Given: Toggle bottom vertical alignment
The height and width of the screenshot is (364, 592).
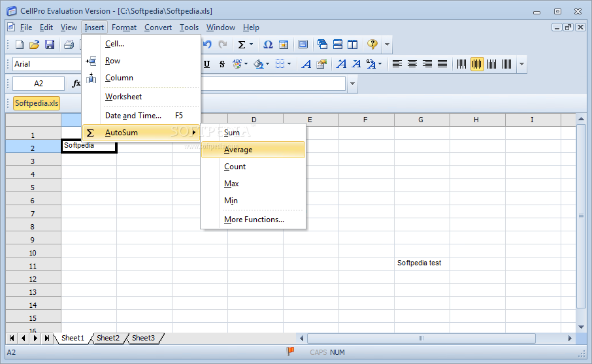Looking at the screenshot, I should point(491,64).
